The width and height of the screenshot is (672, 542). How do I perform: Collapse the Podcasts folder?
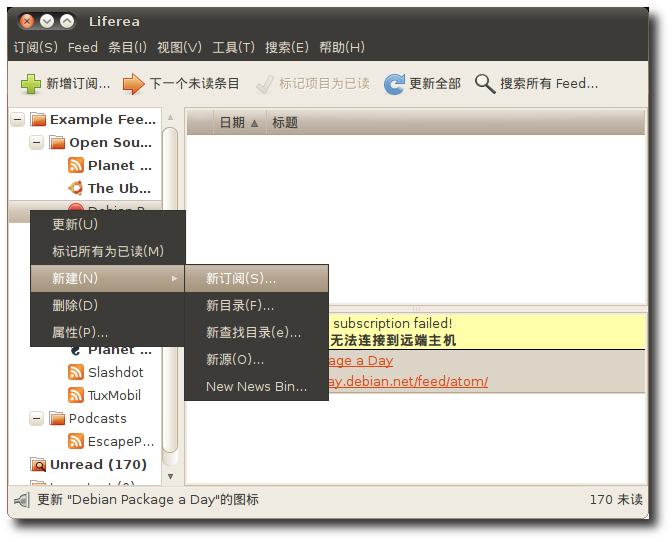[36, 418]
